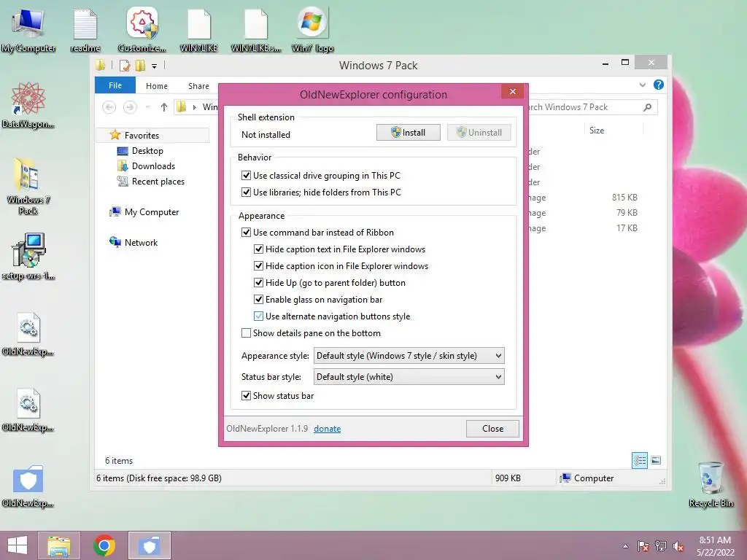Check Show details pane on the bottom
This screenshot has width=747, height=560.
tap(247, 332)
